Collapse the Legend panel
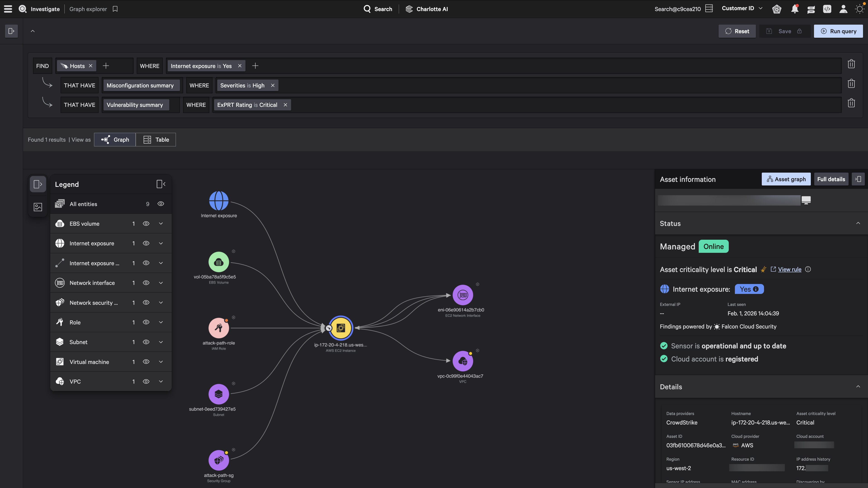 click(161, 184)
